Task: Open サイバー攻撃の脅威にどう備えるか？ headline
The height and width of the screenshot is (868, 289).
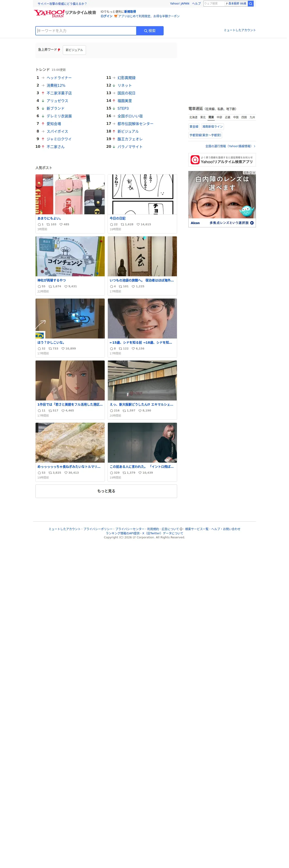Action: pyautogui.click(x=63, y=4)
